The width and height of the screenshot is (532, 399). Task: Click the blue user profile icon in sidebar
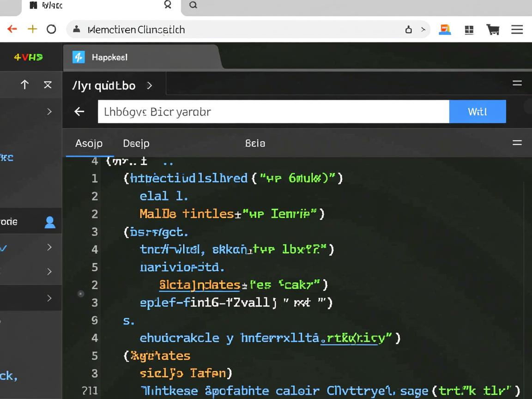click(50, 222)
